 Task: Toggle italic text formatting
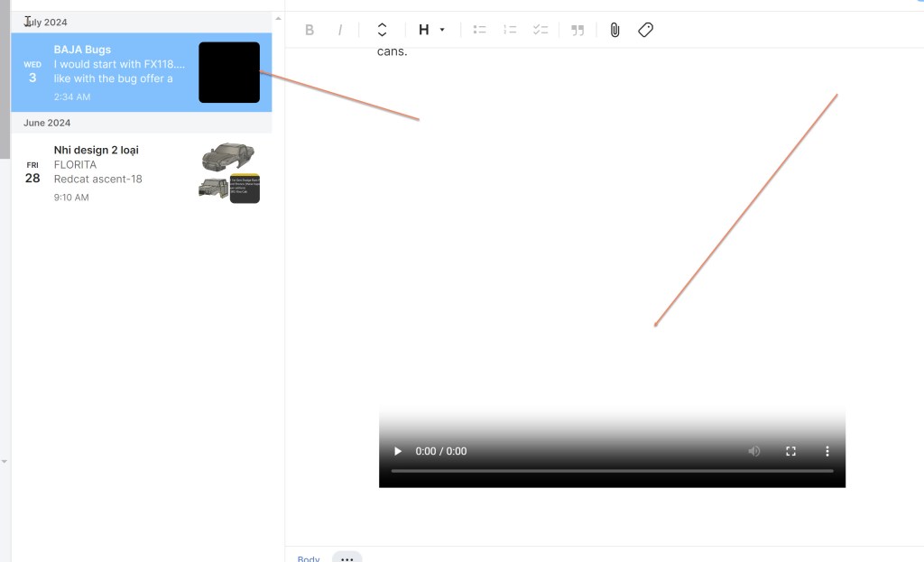click(x=340, y=30)
